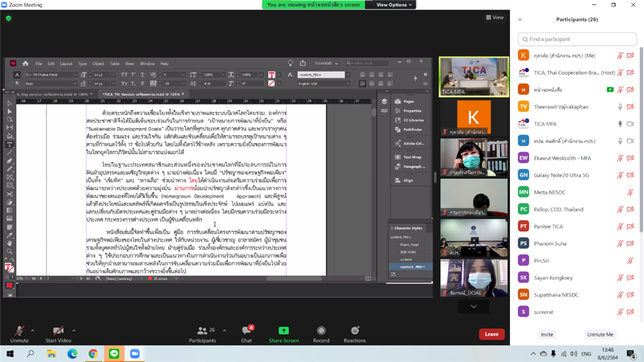The width and height of the screenshot is (644, 362).
Task: Click Share Screen in Zoom toolbar
Action: pos(284,334)
